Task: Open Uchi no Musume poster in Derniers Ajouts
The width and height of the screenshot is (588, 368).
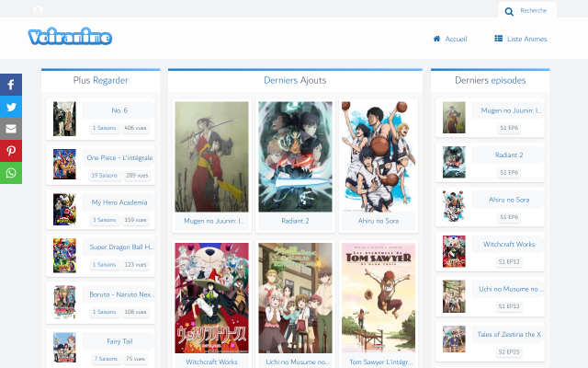Action: point(295,298)
